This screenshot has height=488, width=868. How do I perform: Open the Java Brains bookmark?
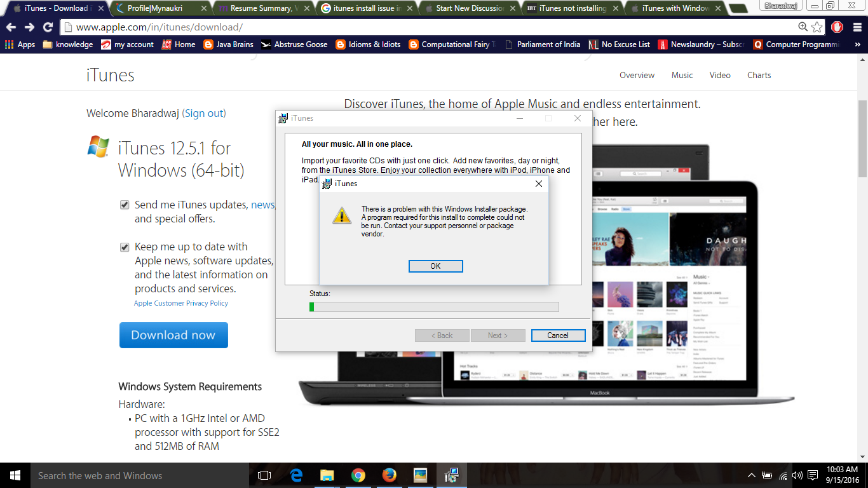(228, 44)
